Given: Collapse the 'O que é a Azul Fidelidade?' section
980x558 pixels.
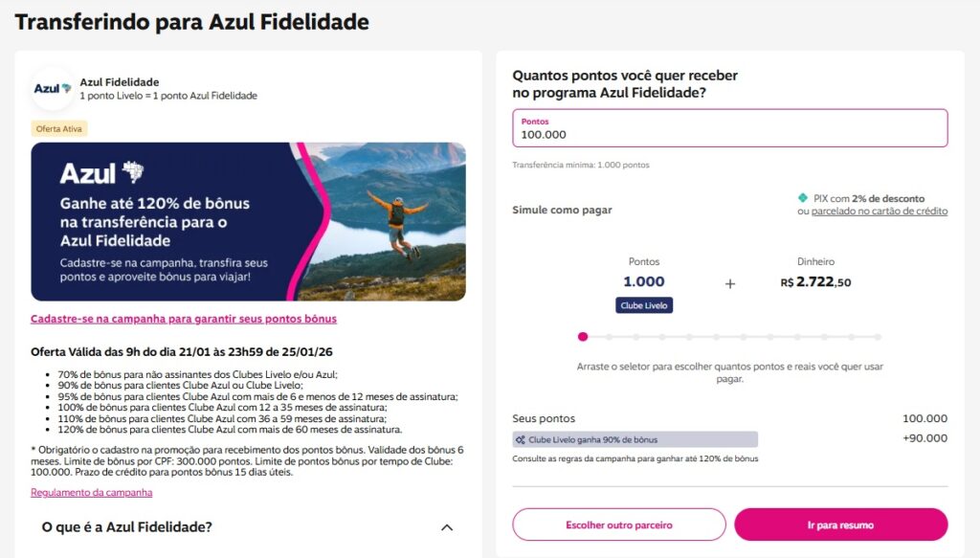Looking at the screenshot, I should click(x=446, y=527).
